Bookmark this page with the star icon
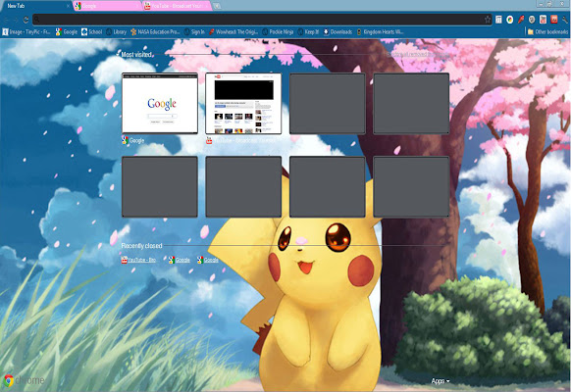This screenshot has height=392, width=571. (488, 20)
